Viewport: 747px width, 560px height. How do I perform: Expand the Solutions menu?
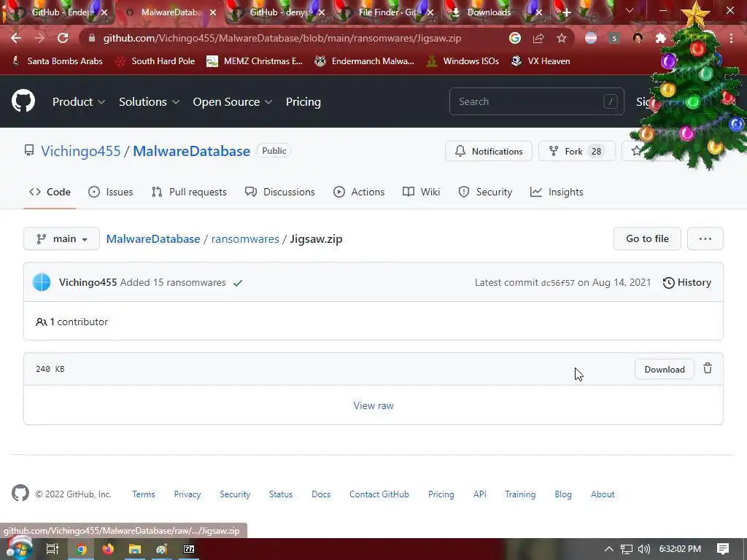click(x=149, y=101)
